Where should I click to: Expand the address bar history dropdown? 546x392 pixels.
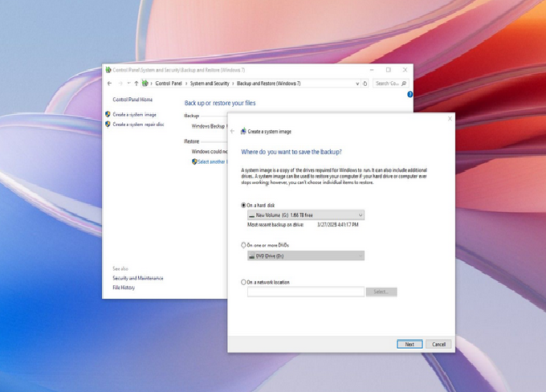(x=357, y=84)
